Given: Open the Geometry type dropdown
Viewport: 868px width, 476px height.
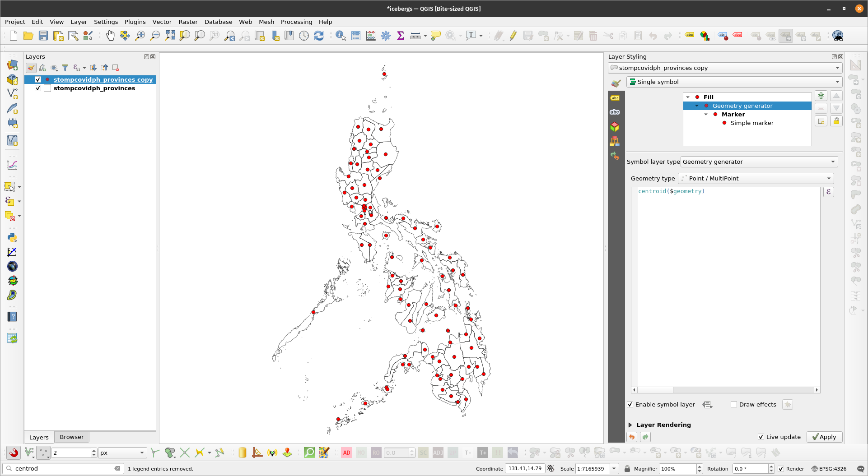Looking at the screenshot, I should (x=756, y=178).
